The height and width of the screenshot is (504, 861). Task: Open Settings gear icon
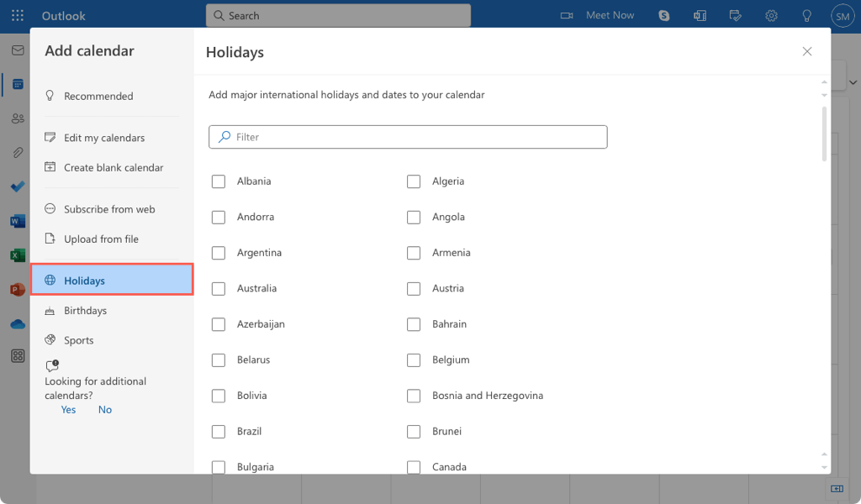click(x=771, y=15)
